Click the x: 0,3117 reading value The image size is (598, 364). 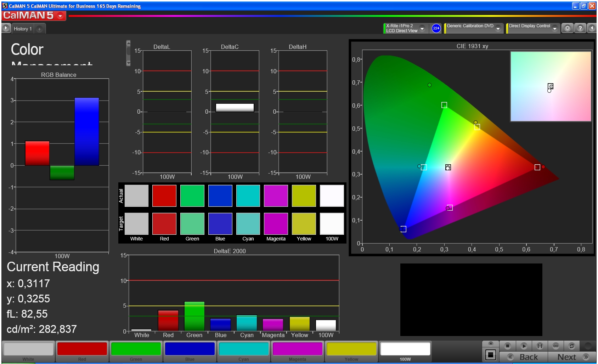28,283
